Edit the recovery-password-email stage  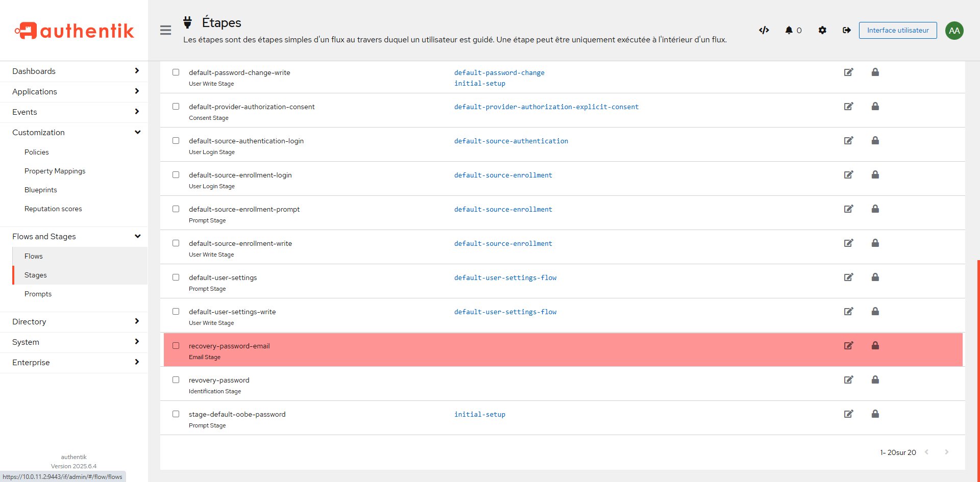click(x=848, y=346)
